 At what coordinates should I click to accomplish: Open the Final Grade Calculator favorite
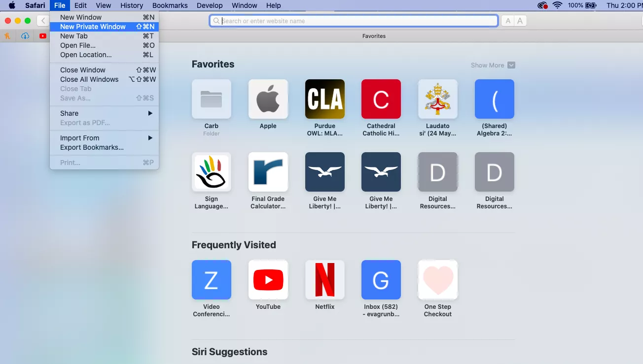click(268, 172)
